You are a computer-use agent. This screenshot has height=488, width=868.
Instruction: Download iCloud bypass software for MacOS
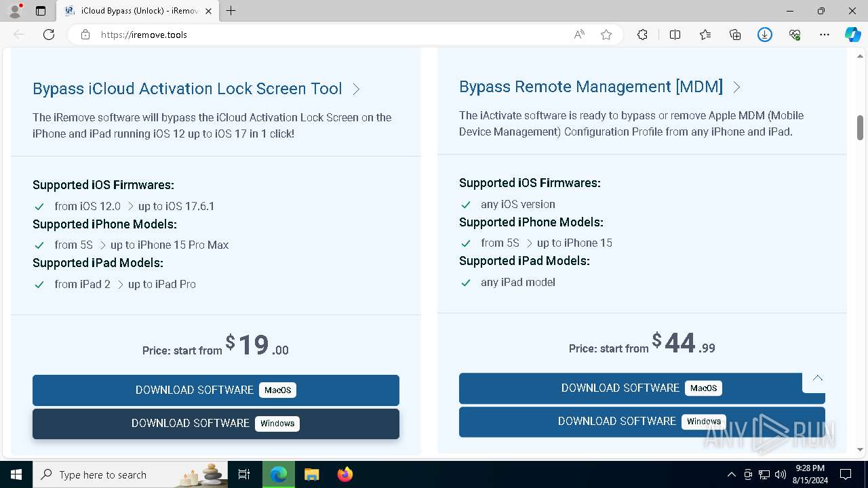click(216, 390)
